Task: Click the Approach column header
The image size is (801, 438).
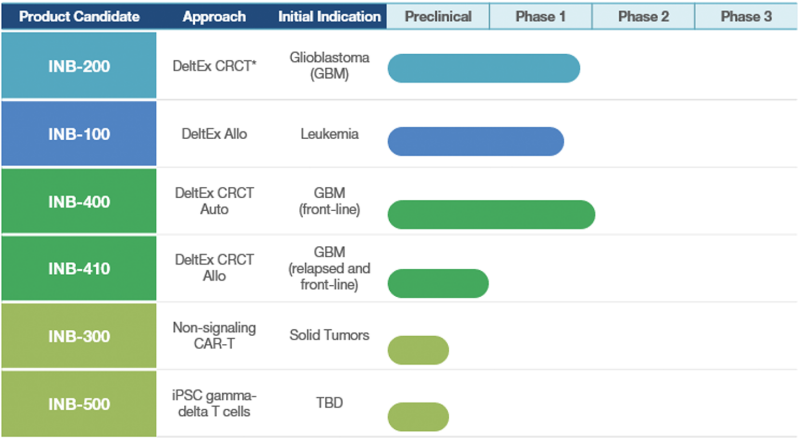Action: (x=214, y=17)
